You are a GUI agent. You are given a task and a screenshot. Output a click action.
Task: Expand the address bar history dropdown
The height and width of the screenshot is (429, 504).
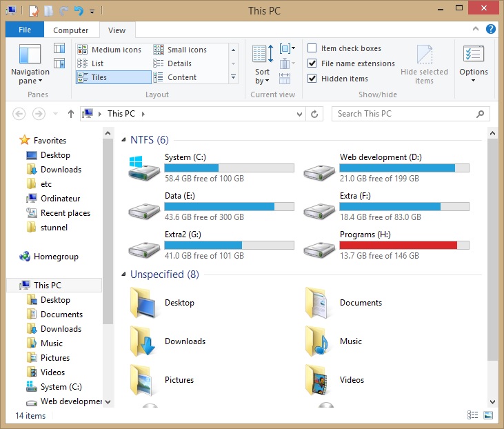click(299, 114)
